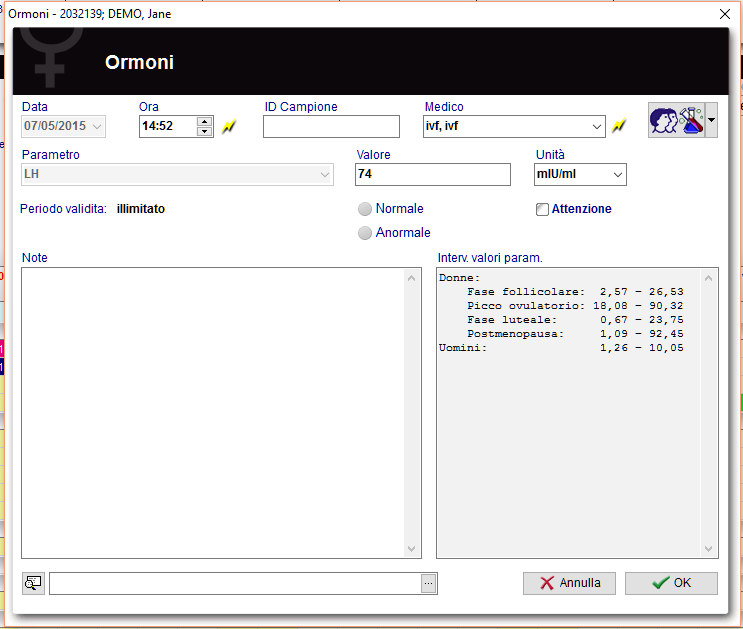Click into the Note text area
The image size is (743, 629).
pos(213,413)
